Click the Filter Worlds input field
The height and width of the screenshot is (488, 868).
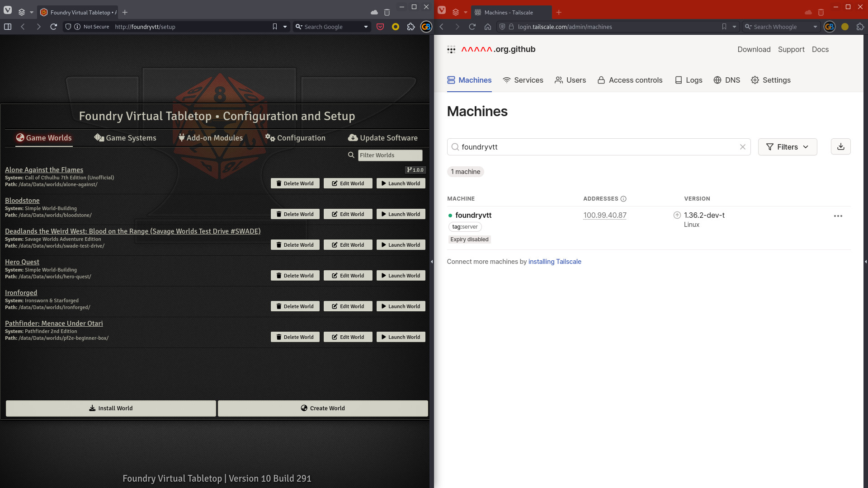pos(390,155)
